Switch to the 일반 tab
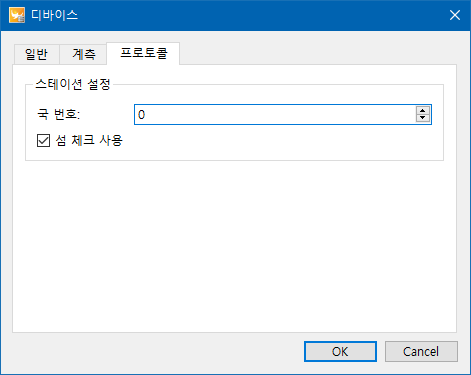The image size is (471, 375). click(36, 54)
